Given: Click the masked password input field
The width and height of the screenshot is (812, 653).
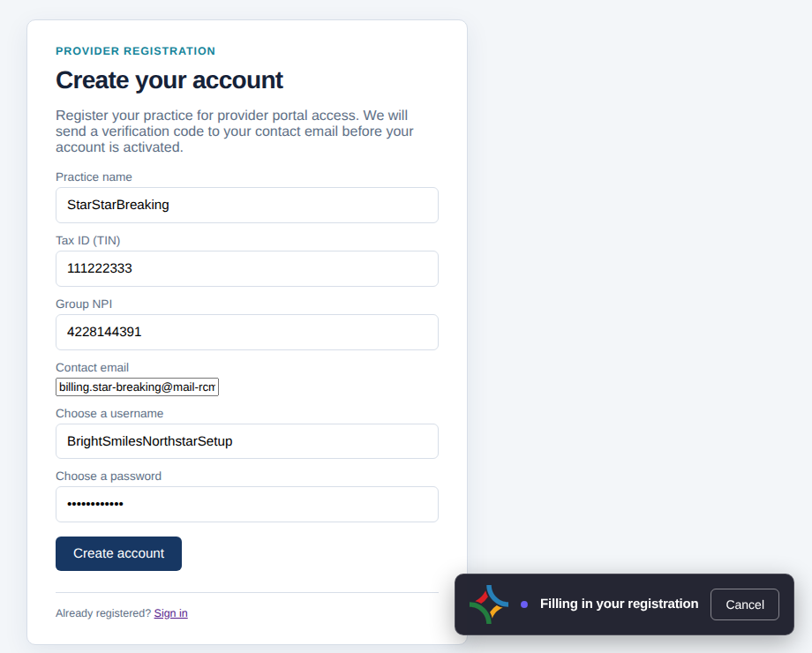Looking at the screenshot, I should point(247,505).
